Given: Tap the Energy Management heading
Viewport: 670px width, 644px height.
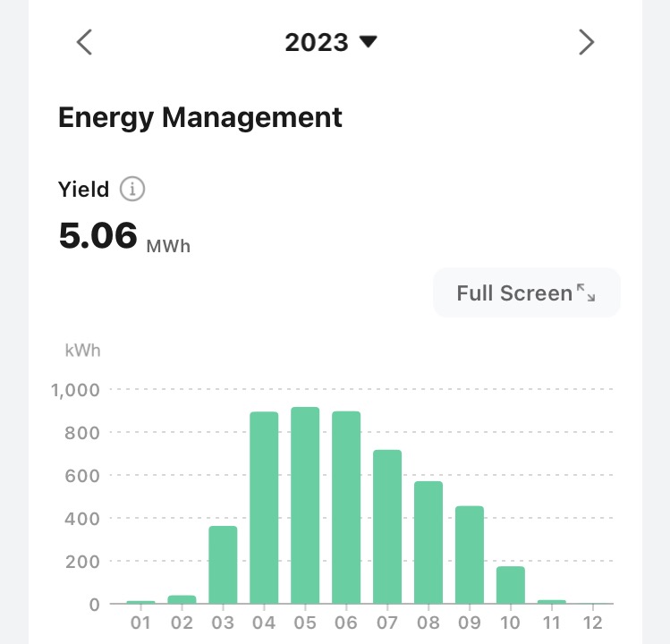Looking at the screenshot, I should 199,117.
